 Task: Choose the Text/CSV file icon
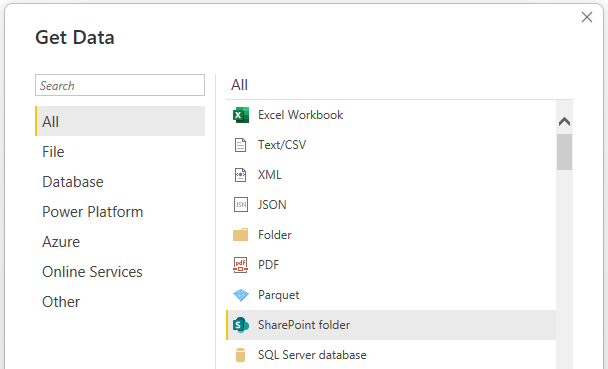click(x=240, y=145)
